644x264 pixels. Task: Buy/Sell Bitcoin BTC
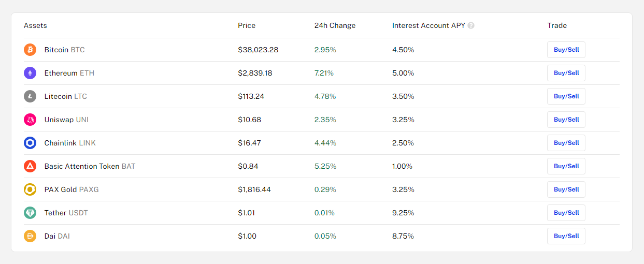(x=566, y=50)
